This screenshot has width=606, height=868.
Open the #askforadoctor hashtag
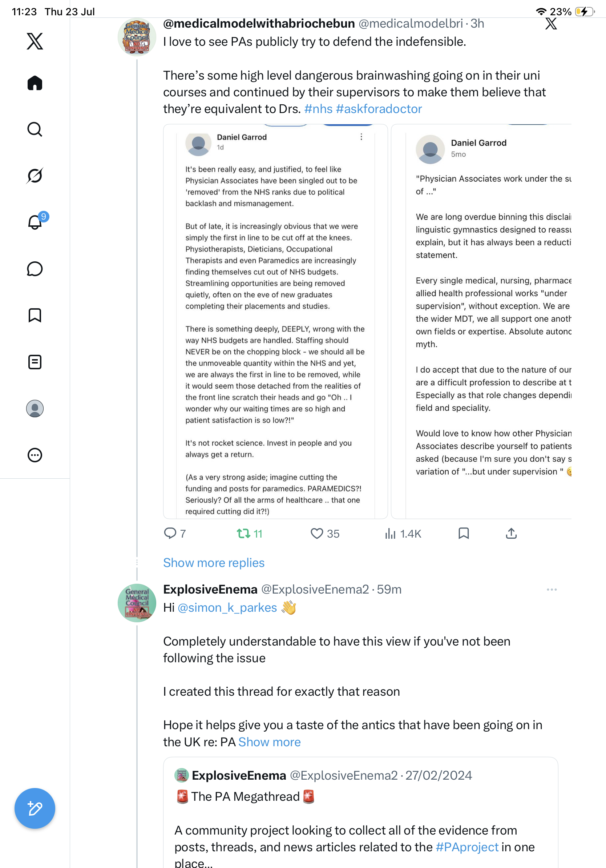coord(379,109)
